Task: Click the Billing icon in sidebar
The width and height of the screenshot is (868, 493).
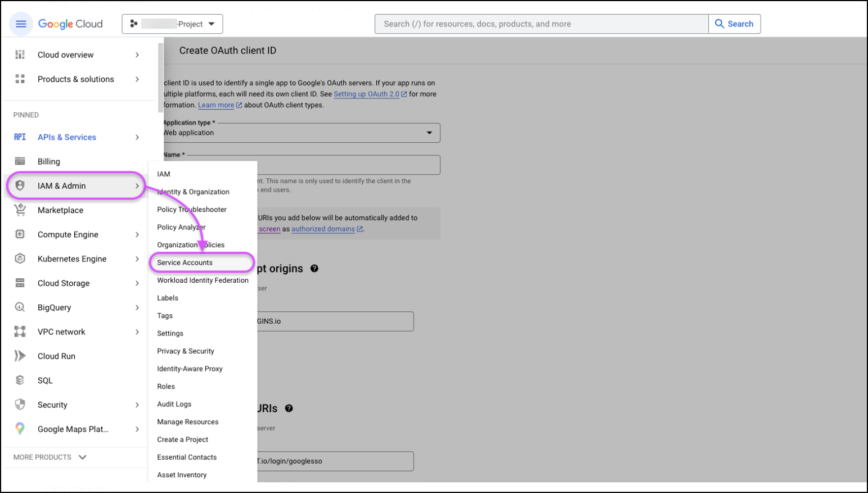Action: point(20,161)
